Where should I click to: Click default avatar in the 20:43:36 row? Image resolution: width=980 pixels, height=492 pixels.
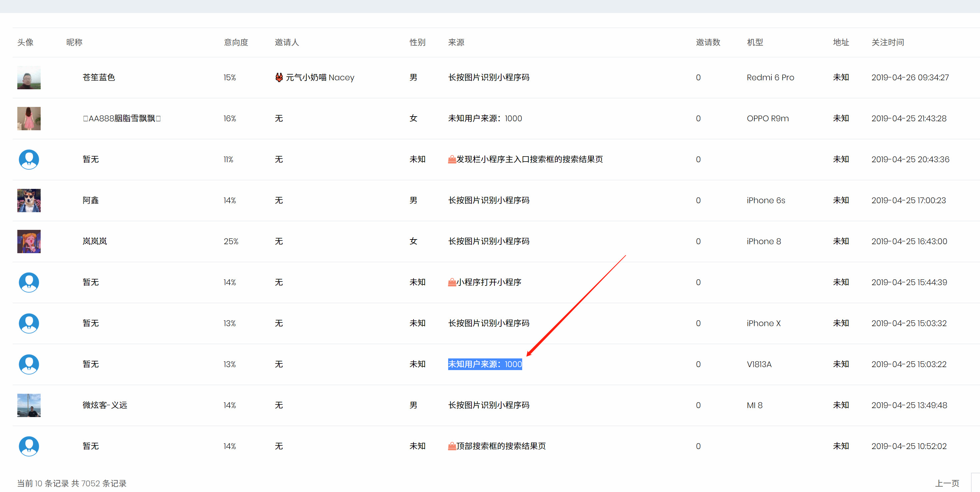click(29, 159)
